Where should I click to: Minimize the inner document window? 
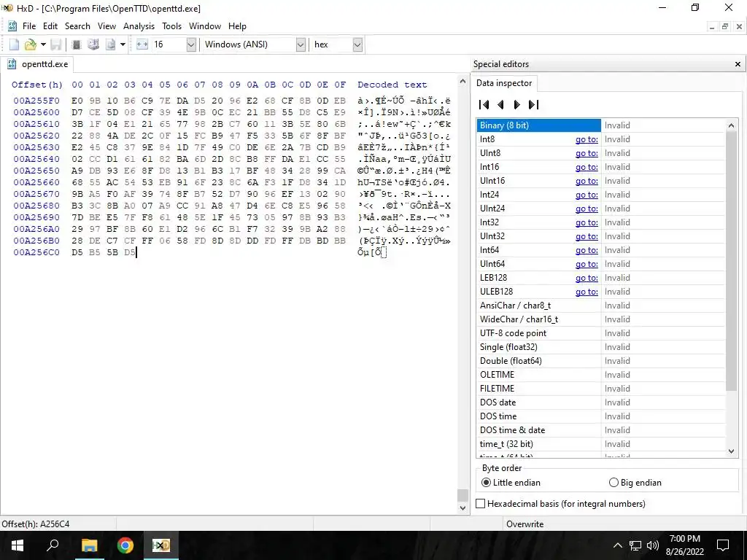pyautogui.click(x=712, y=27)
